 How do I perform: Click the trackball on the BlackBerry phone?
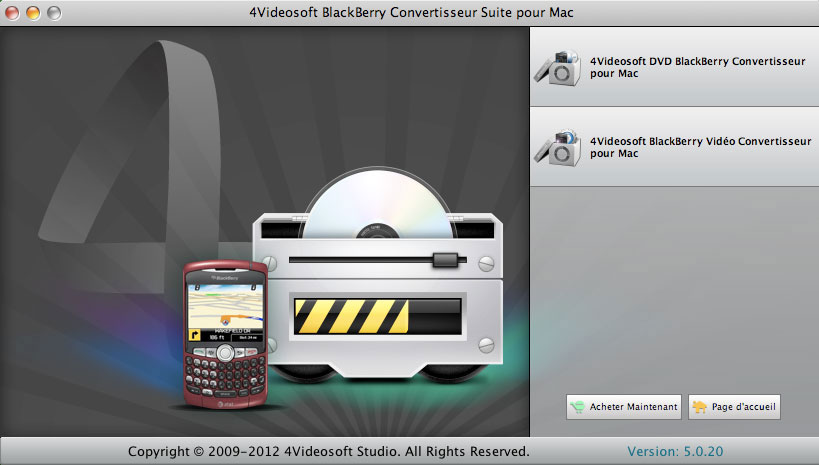(x=225, y=354)
